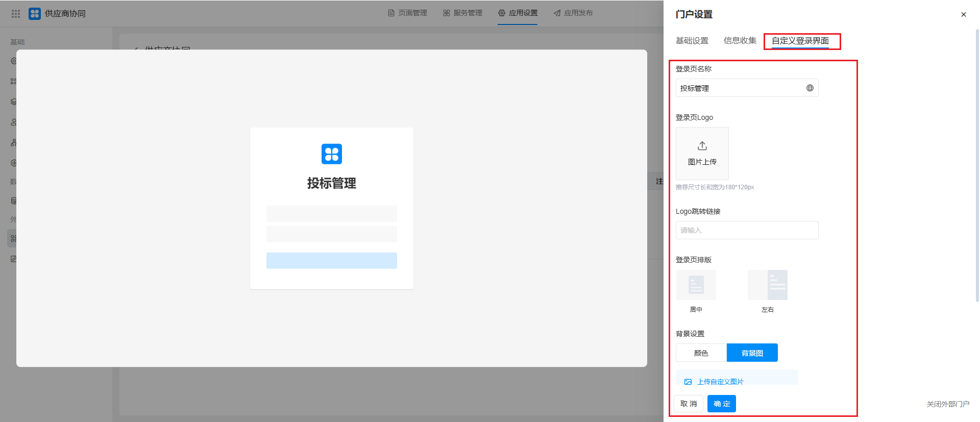Click the 图片上传 upload icon
980x422 pixels.
coord(702,146)
